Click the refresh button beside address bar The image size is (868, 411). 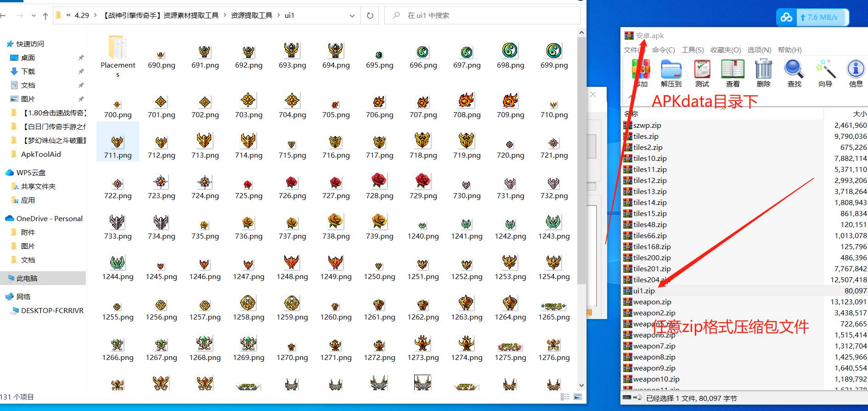click(x=370, y=16)
